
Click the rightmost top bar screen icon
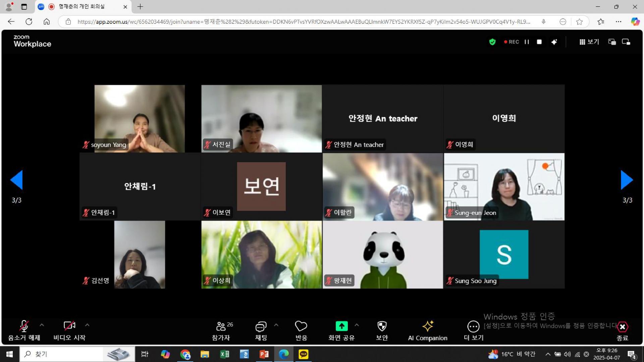[626, 42]
